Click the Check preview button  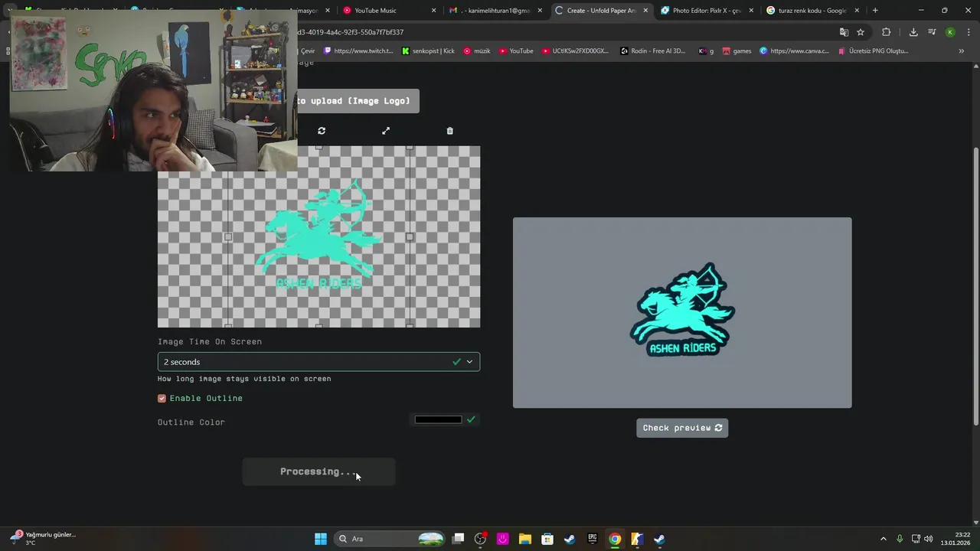pos(682,428)
